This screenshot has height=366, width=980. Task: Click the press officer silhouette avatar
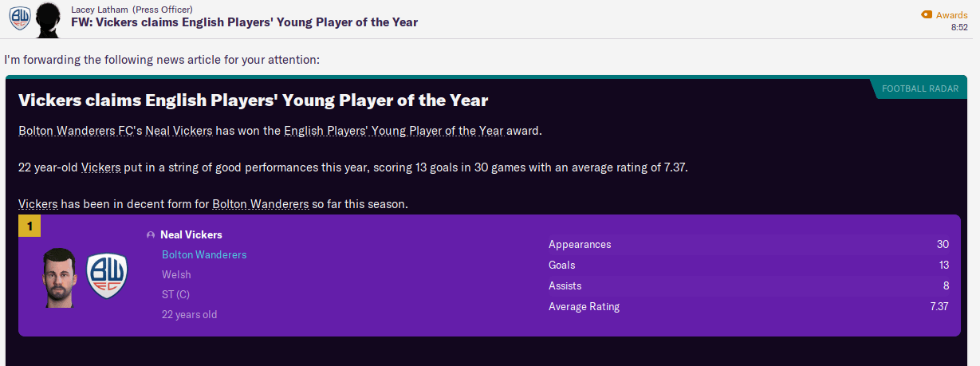click(x=49, y=19)
